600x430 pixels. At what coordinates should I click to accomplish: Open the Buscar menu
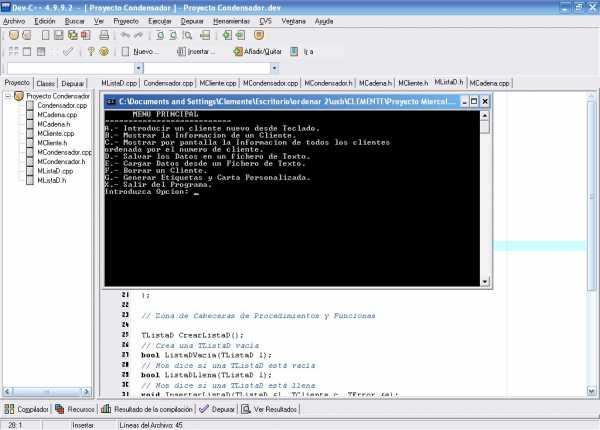(x=74, y=21)
